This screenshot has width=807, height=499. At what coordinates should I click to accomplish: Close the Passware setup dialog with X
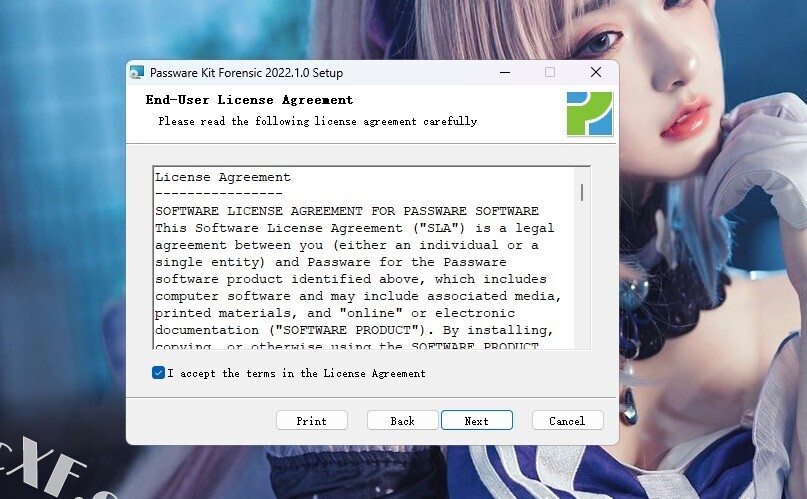tap(596, 73)
